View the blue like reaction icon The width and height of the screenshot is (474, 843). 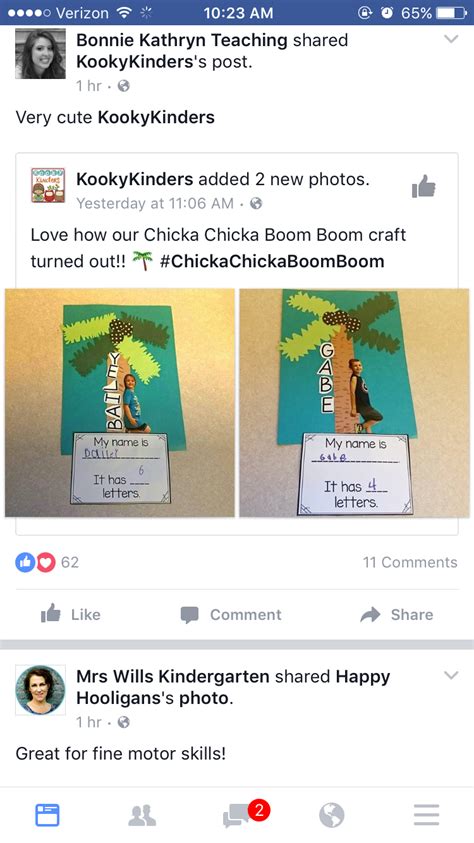point(25,562)
